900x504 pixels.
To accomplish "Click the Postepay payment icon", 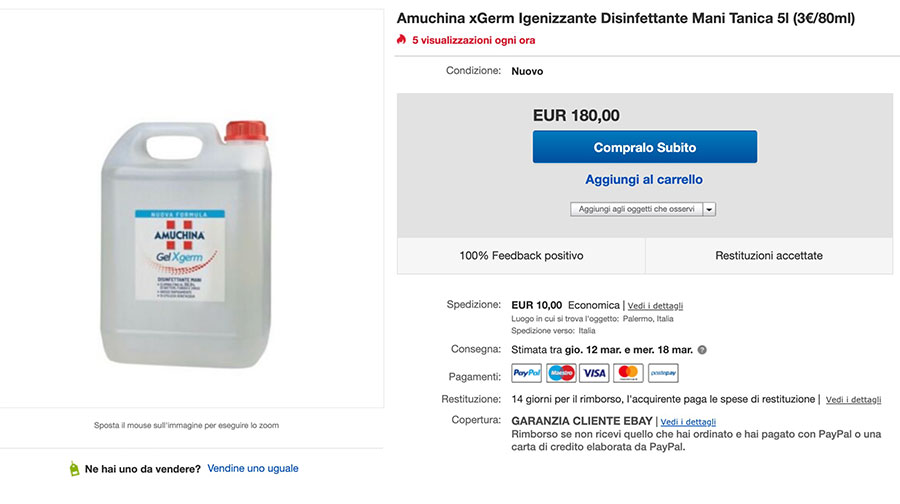I will pyautogui.click(x=663, y=373).
